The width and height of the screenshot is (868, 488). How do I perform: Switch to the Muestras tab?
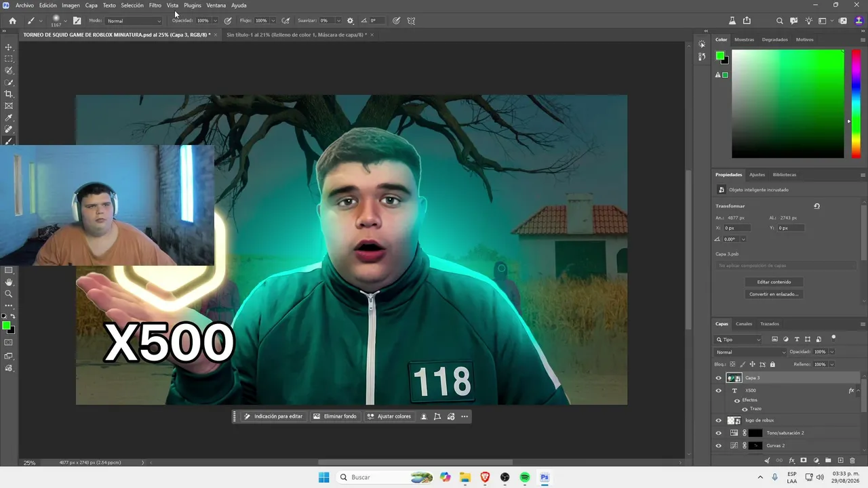pyautogui.click(x=744, y=39)
